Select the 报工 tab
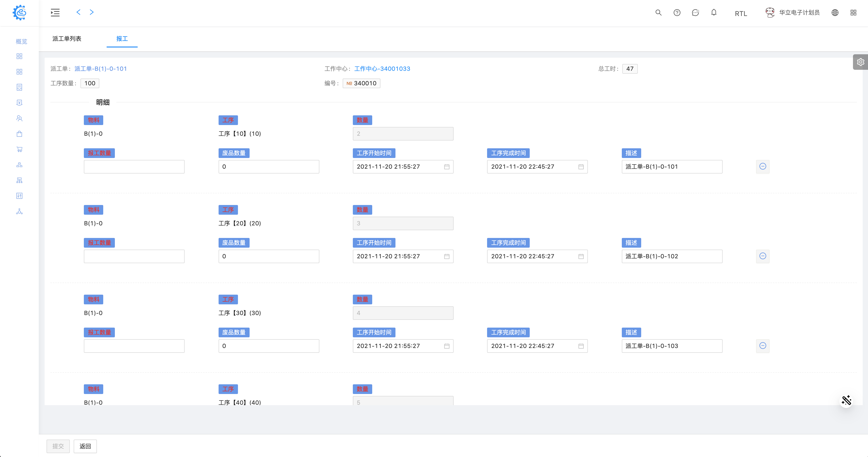This screenshot has width=868, height=457. point(122,39)
